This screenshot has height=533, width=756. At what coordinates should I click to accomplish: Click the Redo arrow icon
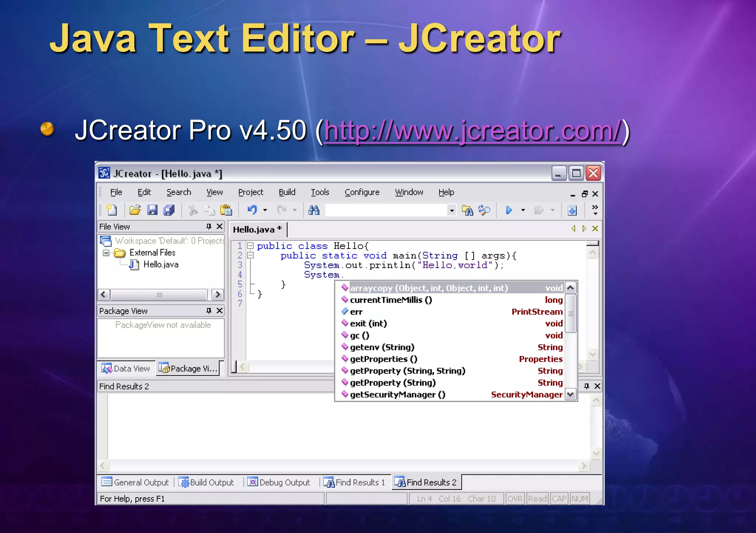282,210
